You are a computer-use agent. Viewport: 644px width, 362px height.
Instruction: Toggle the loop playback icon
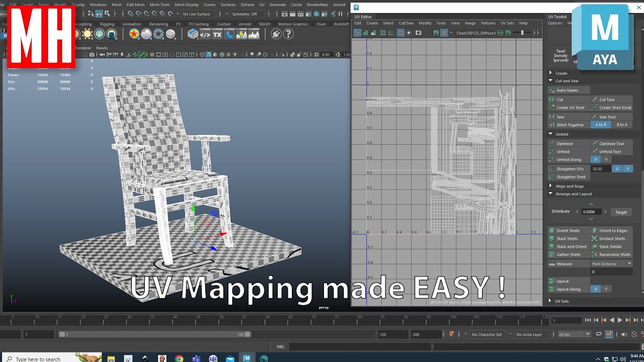599,334
